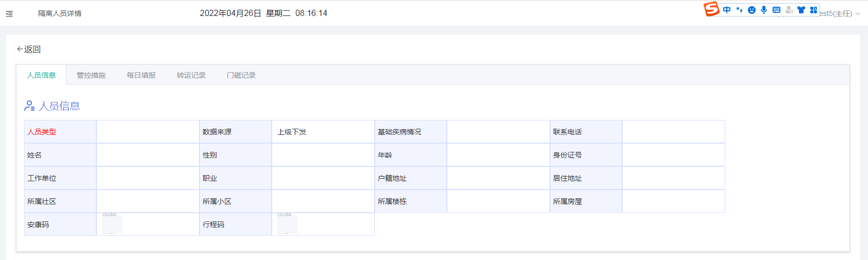Switch to the 管控措施 tab
Image resolution: width=868 pixels, height=260 pixels.
(x=91, y=75)
